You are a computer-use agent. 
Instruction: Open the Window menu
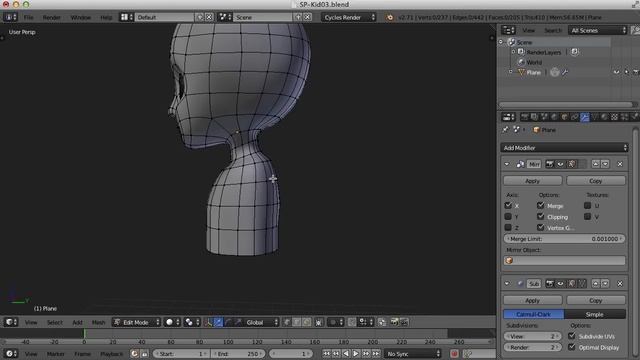pyautogui.click(x=80, y=18)
